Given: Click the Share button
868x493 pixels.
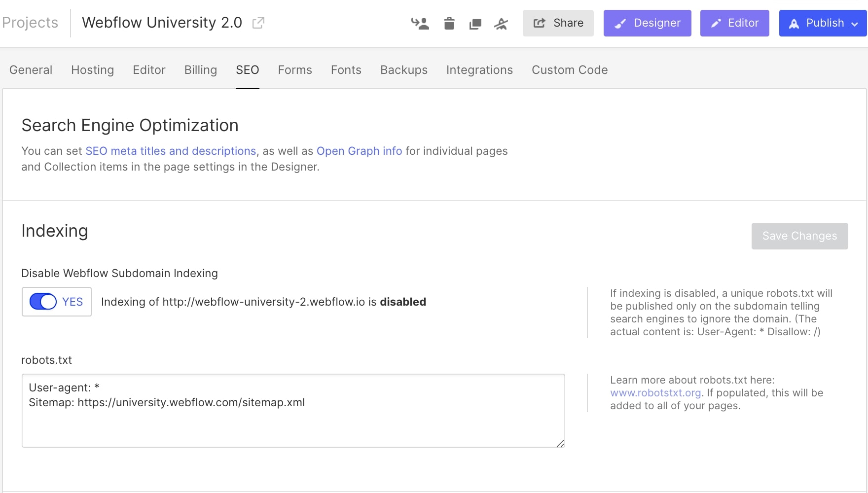Looking at the screenshot, I should [x=558, y=23].
